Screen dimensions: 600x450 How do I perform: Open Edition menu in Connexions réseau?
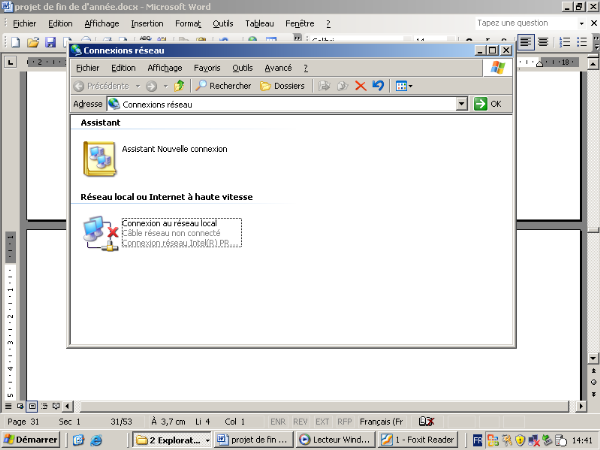pos(123,68)
